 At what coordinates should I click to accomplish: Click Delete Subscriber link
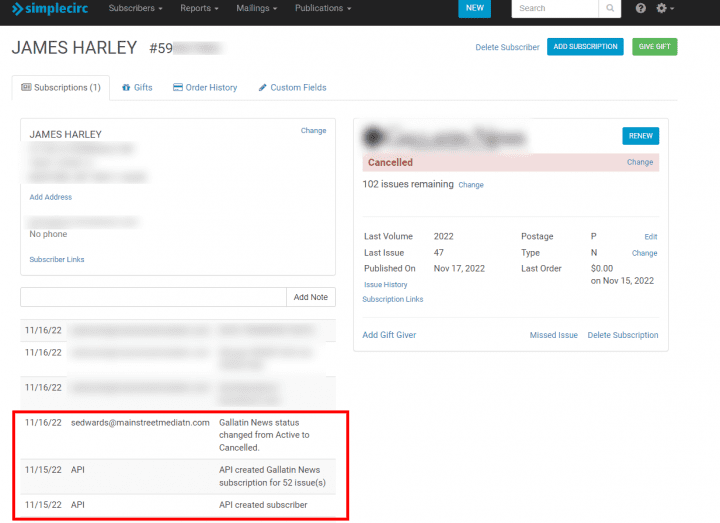click(507, 47)
